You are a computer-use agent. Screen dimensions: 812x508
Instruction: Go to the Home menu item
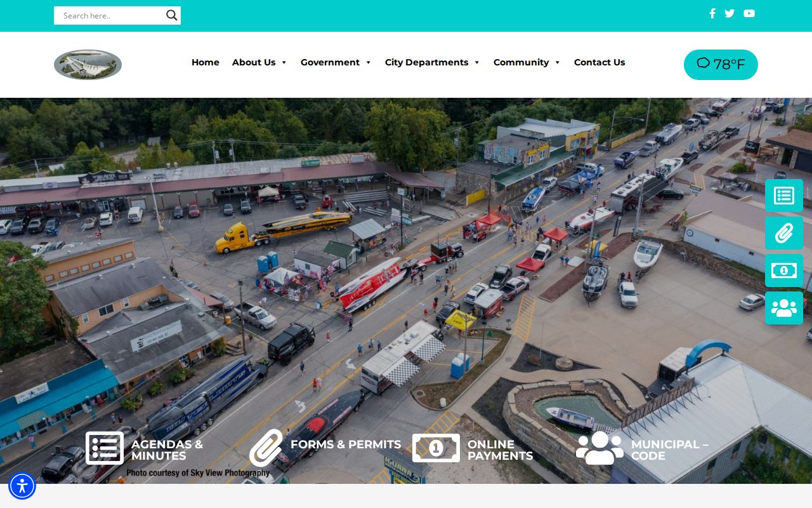206,62
